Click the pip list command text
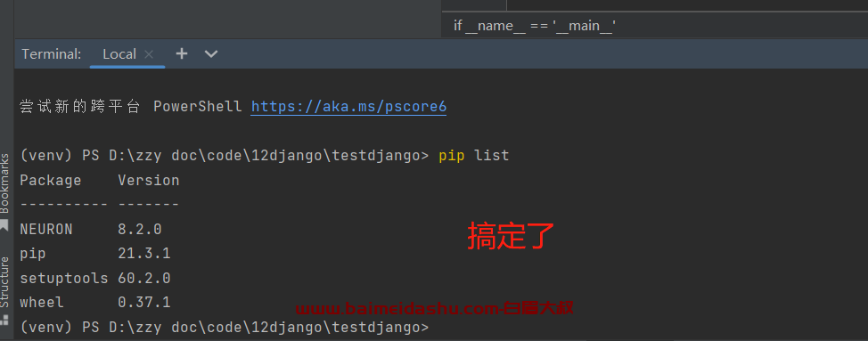The width and height of the screenshot is (868, 341). pyautogui.click(x=474, y=156)
